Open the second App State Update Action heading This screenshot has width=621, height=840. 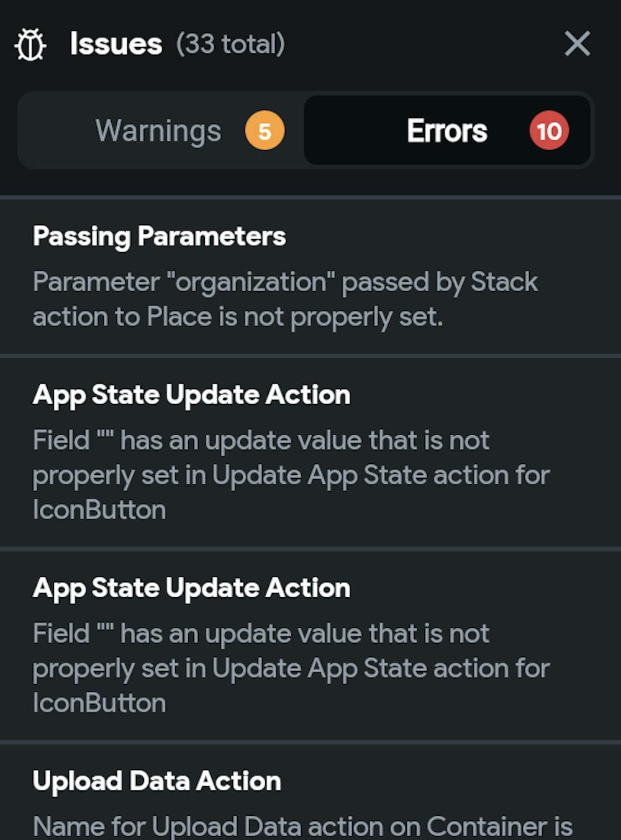coord(191,588)
